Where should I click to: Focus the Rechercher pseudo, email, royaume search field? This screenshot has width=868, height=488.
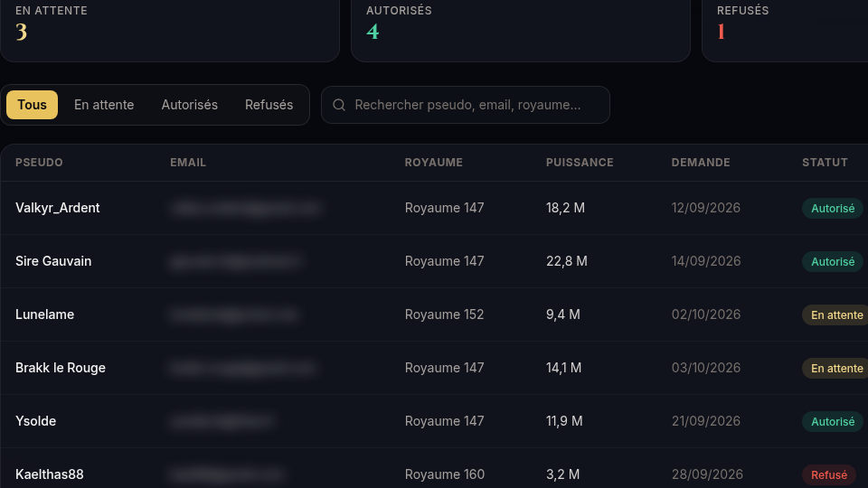point(466,105)
